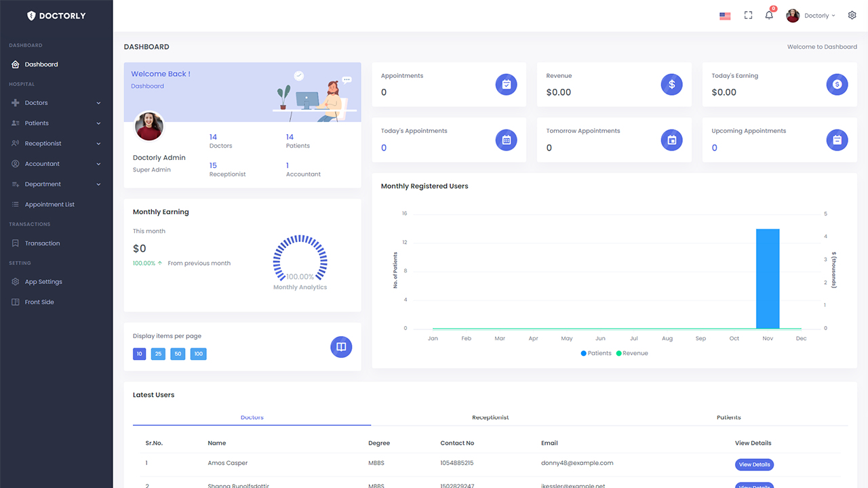Click the 100.00% Monthly Analytics progress ring

(x=300, y=262)
